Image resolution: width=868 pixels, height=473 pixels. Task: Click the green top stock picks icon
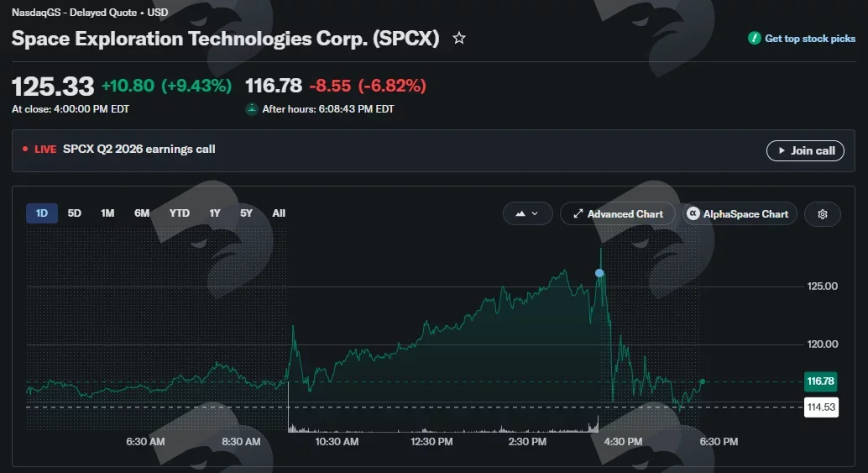point(754,38)
